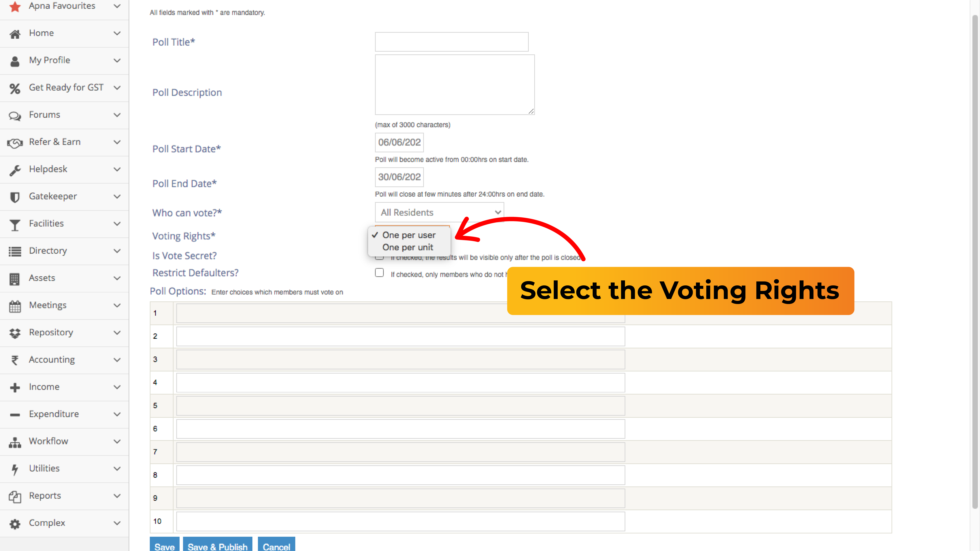980x551 pixels.
Task: Choose 'One per user' voting option
Action: [x=409, y=235]
